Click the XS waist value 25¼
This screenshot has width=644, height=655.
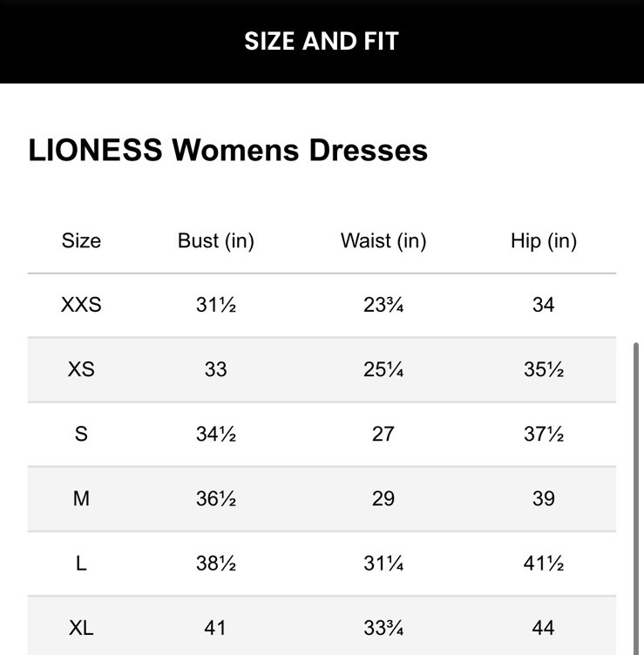coord(383,369)
